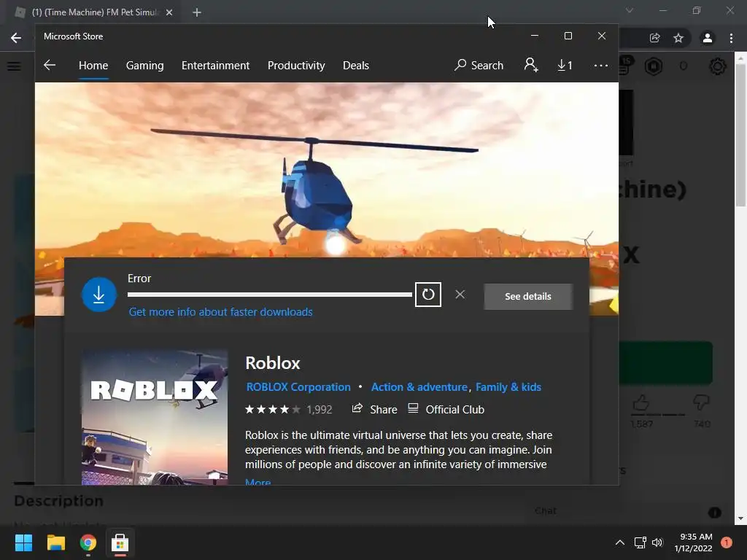The width and height of the screenshot is (747, 560).
Task: Open the Entertainment tab
Action: [x=215, y=65]
